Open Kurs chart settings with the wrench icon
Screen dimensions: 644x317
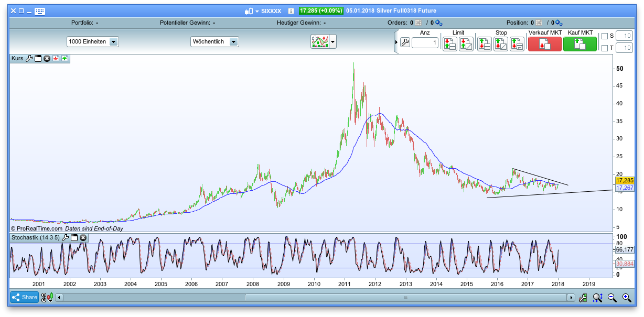30,59
